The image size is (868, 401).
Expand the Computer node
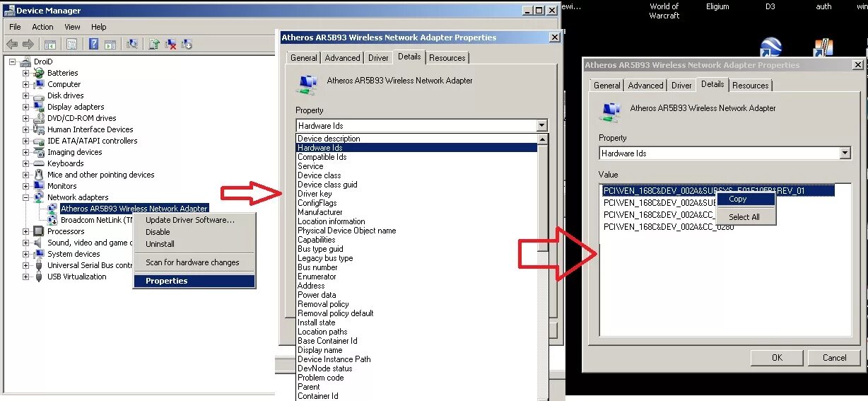pyautogui.click(x=26, y=84)
